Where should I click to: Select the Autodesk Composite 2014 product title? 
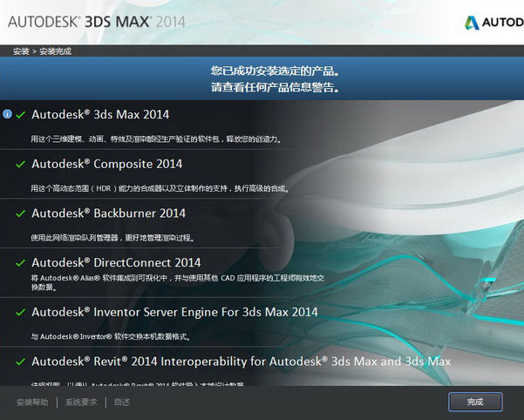107,164
